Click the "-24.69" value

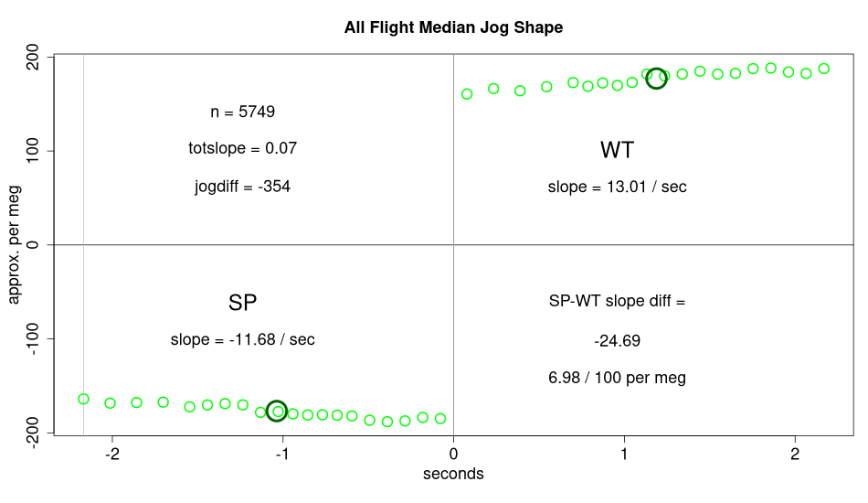pos(618,341)
